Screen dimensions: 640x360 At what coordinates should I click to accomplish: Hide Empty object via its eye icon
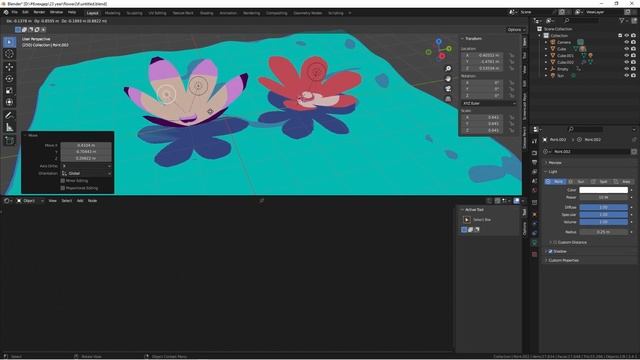[627, 69]
